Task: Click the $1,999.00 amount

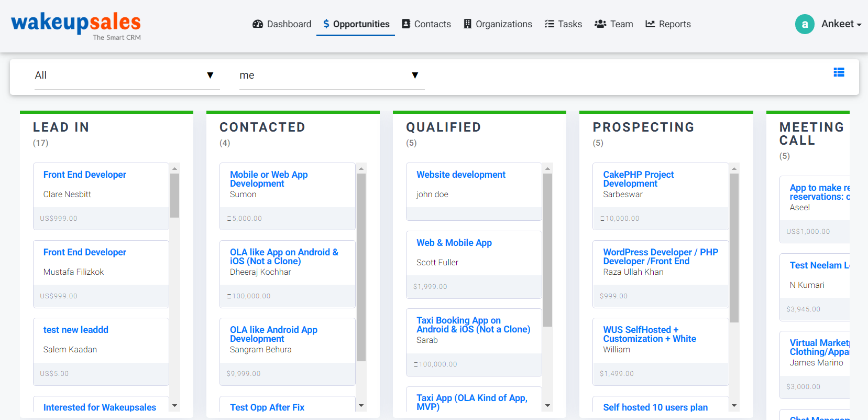Action: 430,287
